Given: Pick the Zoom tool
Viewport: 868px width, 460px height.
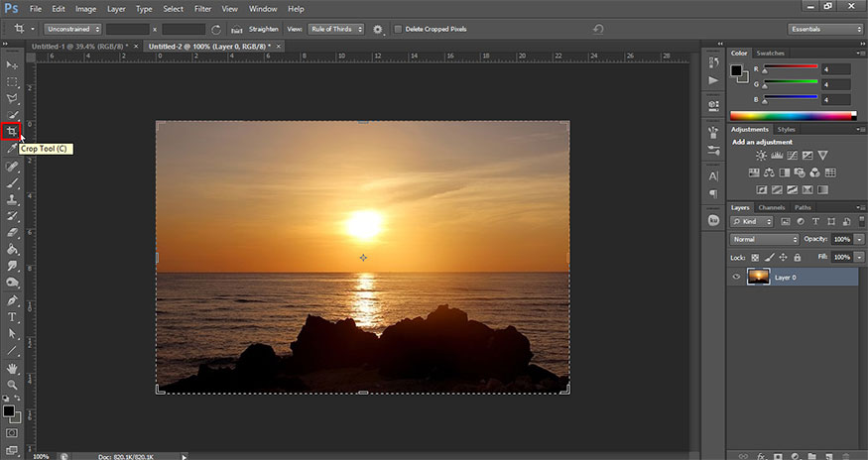Looking at the screenshot, I should [x=12, y=385].
